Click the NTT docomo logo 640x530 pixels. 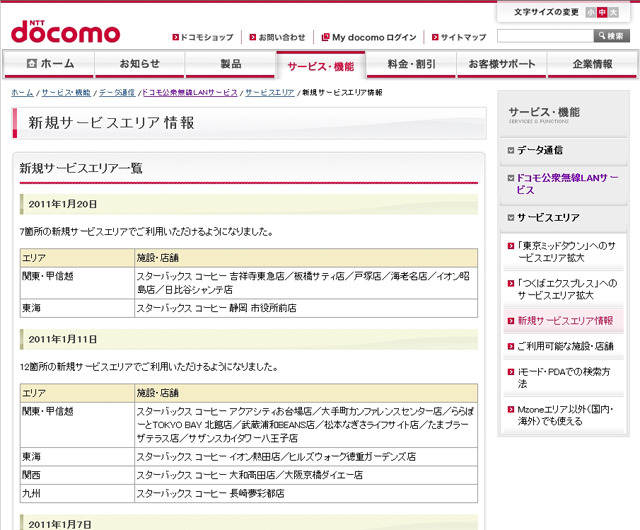pos(65,32)
